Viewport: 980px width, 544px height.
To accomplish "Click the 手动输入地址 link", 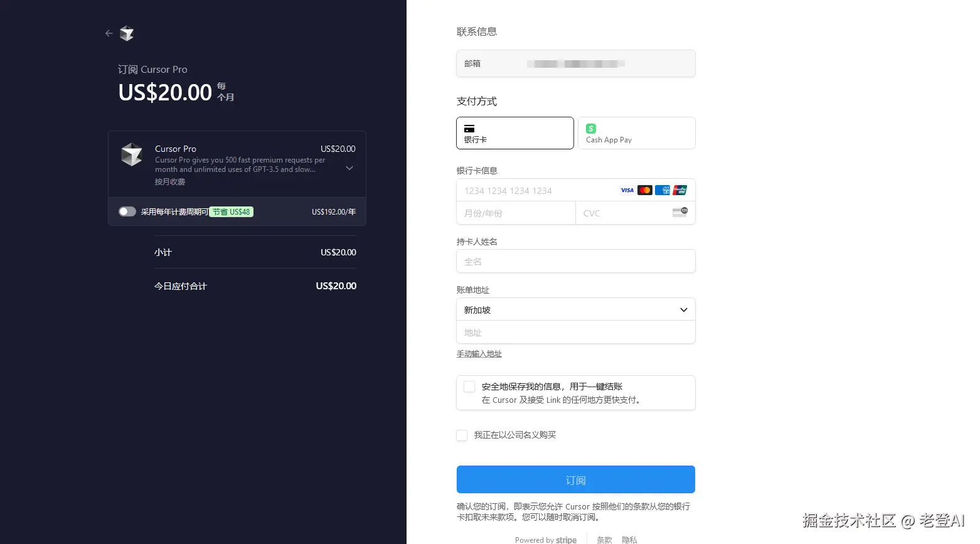I will (479, 354).
